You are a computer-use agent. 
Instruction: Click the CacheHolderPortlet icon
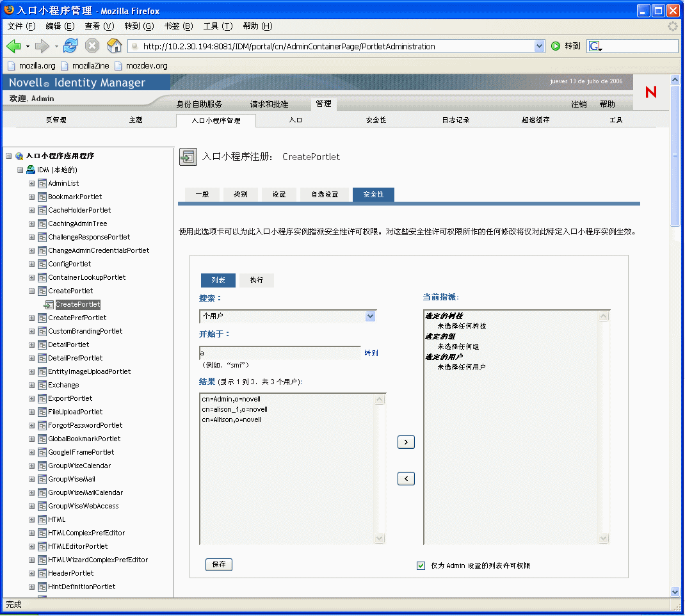pyautogui.click(x=42, y=211)
